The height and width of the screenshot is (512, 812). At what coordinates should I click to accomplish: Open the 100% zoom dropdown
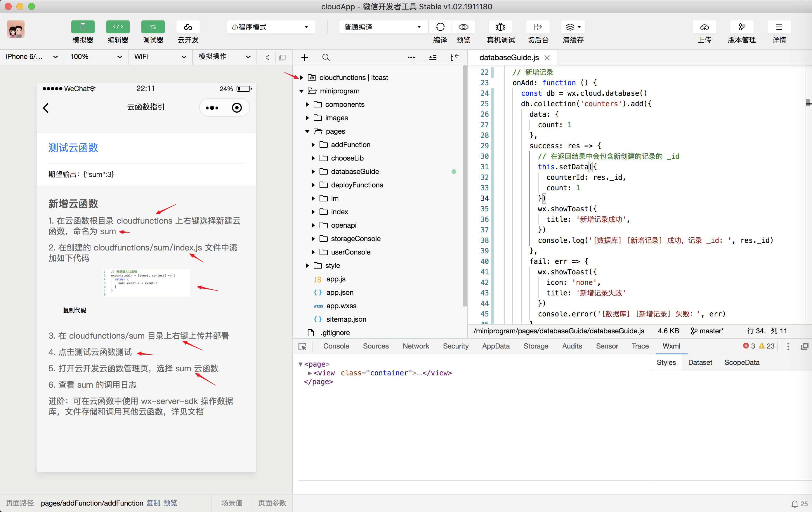(96, 57)
